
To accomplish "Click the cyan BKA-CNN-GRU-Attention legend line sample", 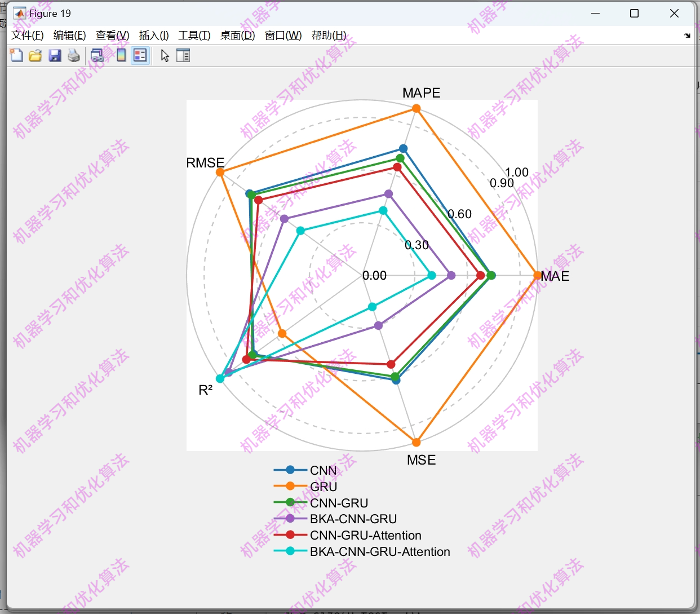I will (x=290, y=551).
